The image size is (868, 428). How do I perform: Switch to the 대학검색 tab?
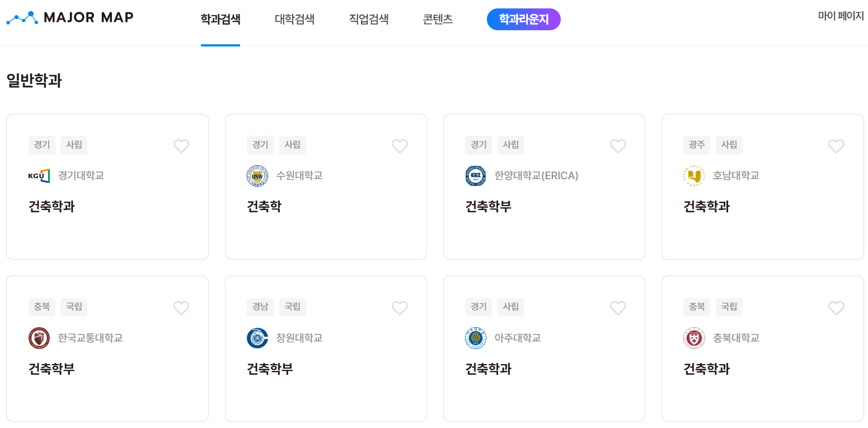click(x=294, y=18)
